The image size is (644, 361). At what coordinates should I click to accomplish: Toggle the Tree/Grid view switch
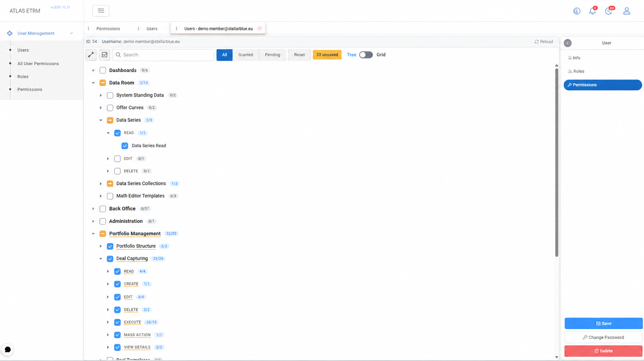366,55
